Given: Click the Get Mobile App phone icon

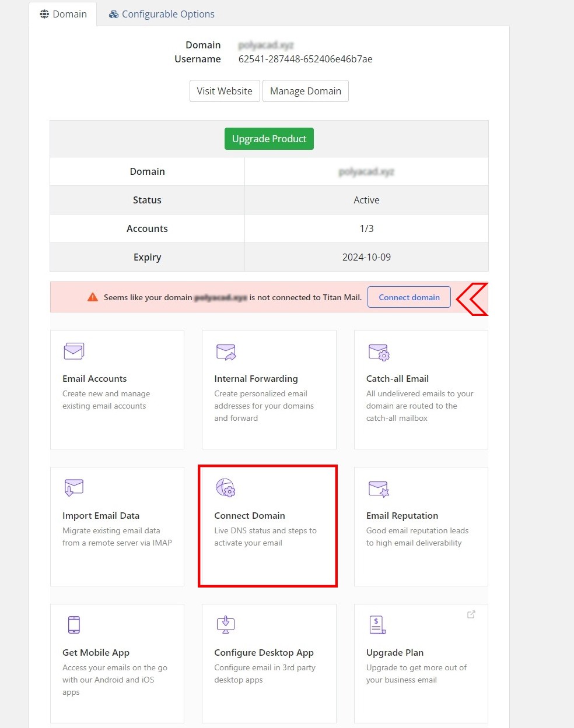Looking at the screenshot, I should (x=73, y=624).
